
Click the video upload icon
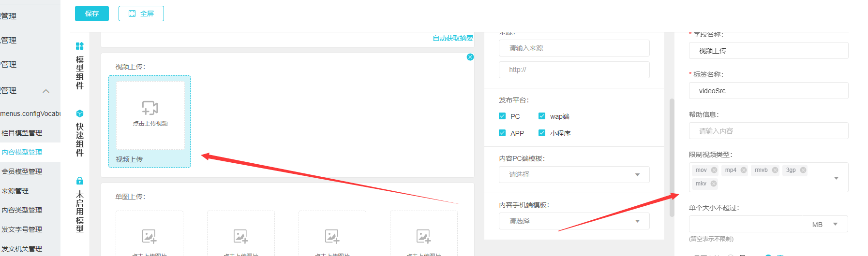150,108
